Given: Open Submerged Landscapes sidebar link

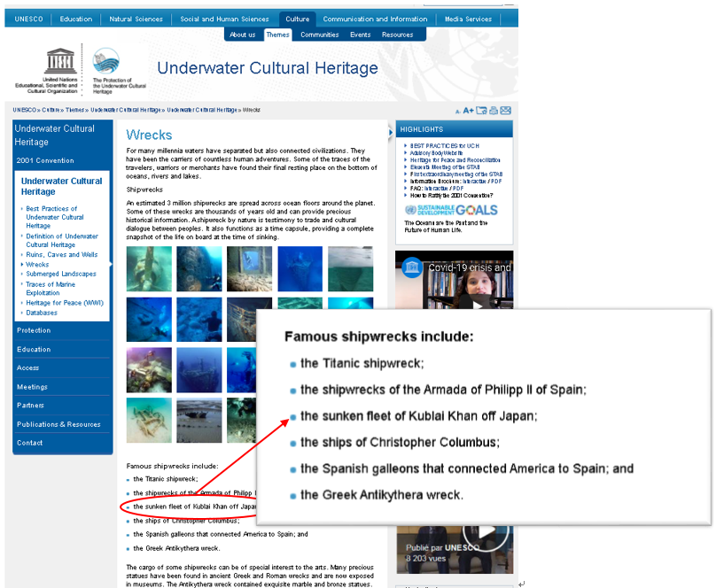Looking at the screenshot, I should click(61, 274).
